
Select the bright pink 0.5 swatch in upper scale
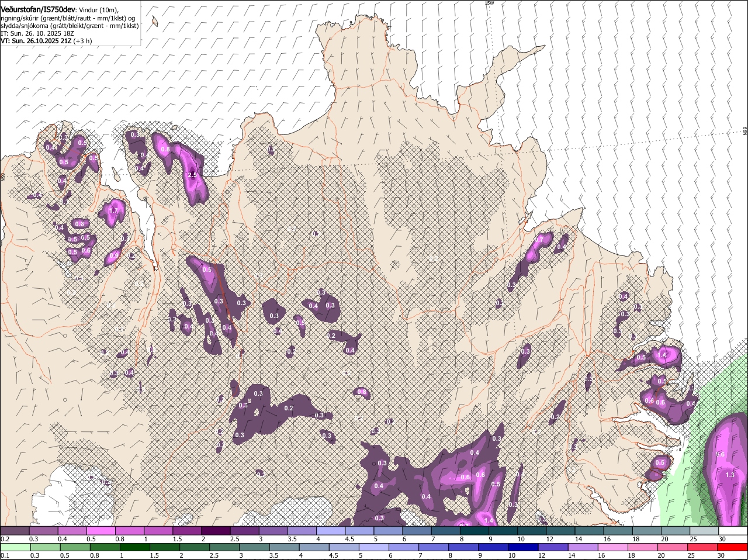101,531
